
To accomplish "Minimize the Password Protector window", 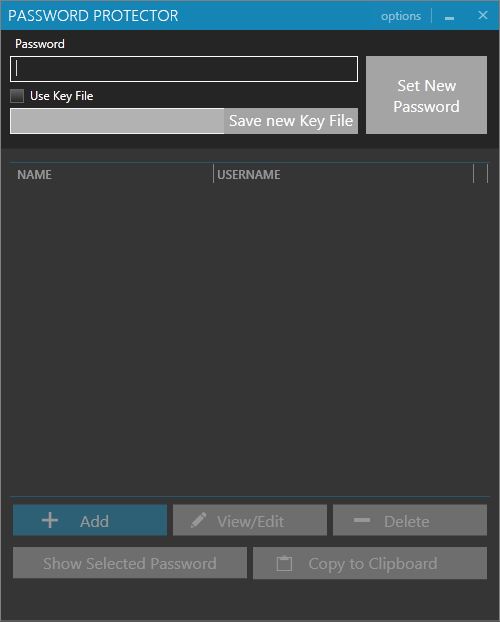I will click(449, 18).
